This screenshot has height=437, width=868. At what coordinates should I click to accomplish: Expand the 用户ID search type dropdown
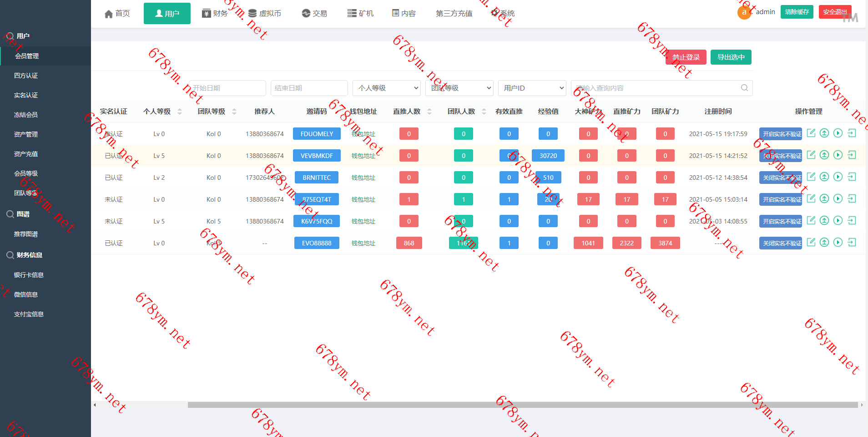[x=532, y=88]
